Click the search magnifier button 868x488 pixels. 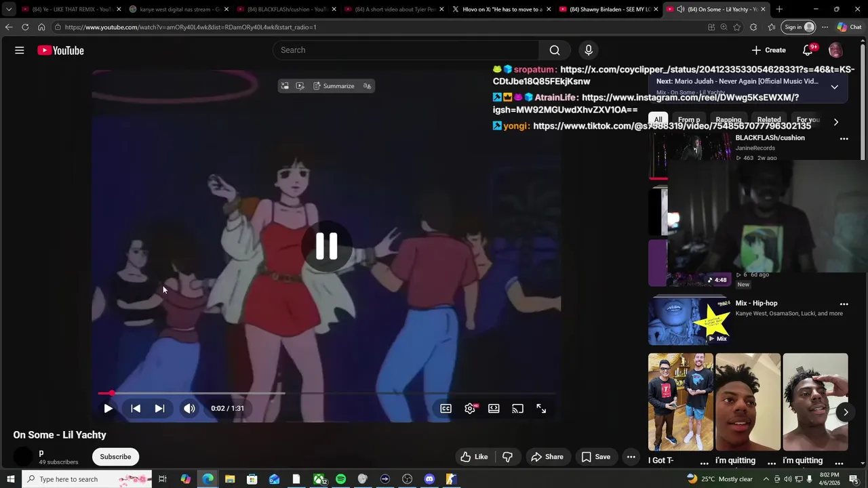tap(555, 50)
